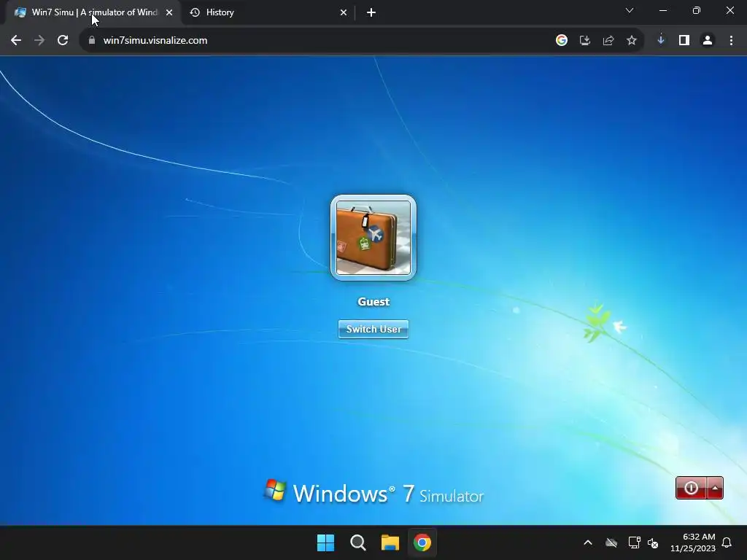Viewport: 747px width, 560px height.
Task: Restore down the browser window
Action: pyautogui.click(x=697, y=10)
